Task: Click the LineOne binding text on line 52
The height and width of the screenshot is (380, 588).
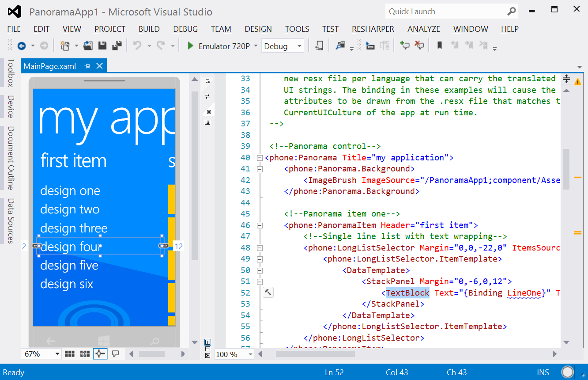Action: (524, 293)
